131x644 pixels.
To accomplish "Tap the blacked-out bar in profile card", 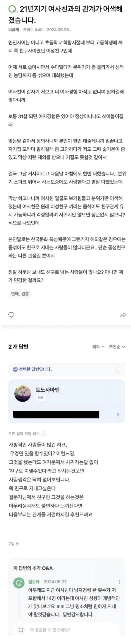I will coord(56,414).
